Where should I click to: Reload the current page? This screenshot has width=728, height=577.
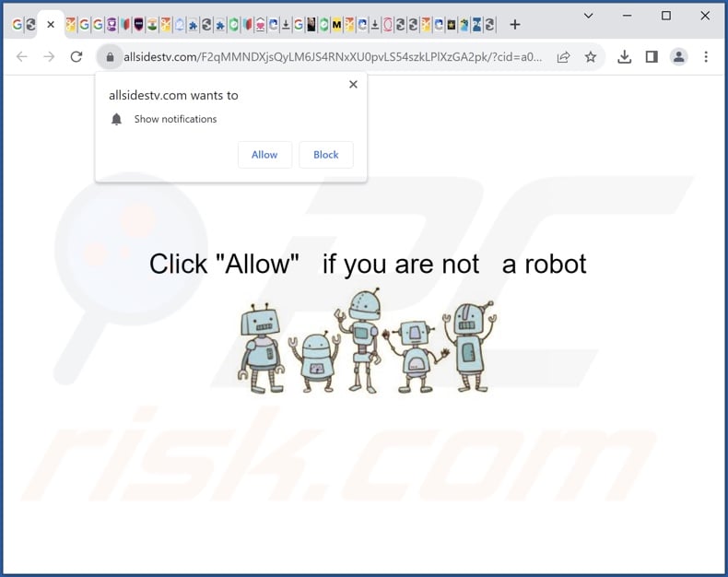[x=76, y=56]
